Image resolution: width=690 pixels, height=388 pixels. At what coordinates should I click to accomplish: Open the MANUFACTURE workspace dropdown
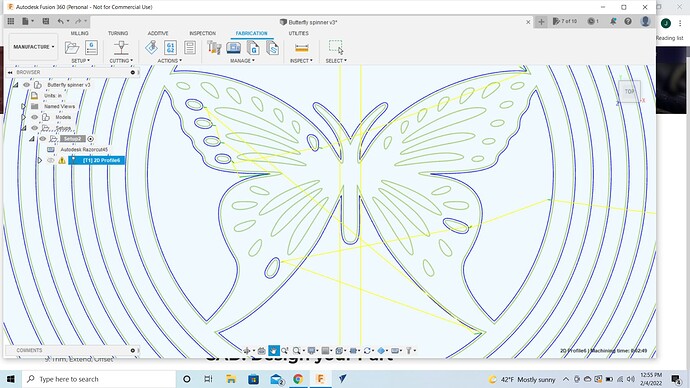pyautogui.click(x=33, y=47)
